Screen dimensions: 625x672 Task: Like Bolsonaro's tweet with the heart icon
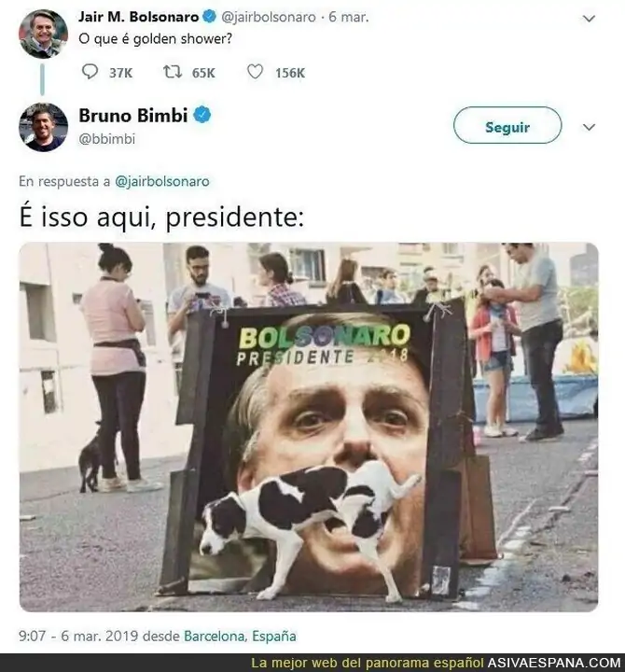tap(255, 72)
